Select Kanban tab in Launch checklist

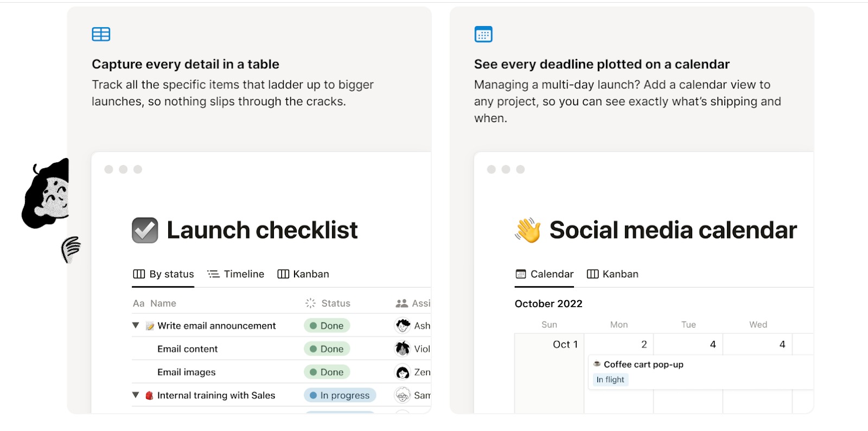pos(303,274)
